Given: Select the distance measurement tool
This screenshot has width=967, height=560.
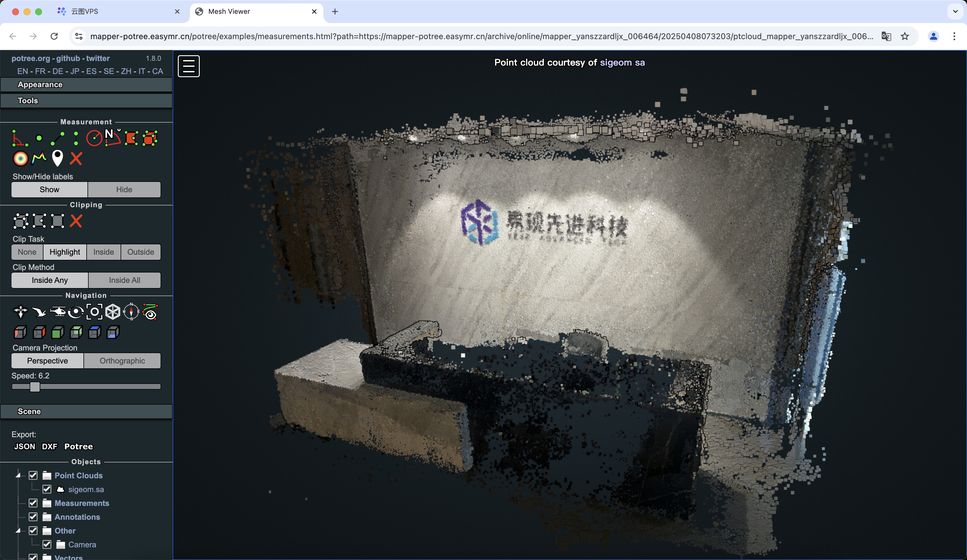Looking at the screenshot, I should pyautogui.click(x=58, y=138).
